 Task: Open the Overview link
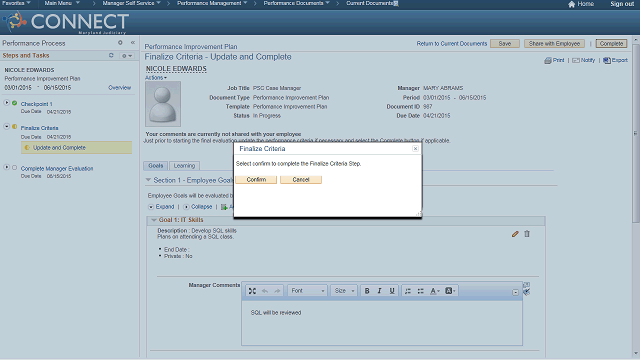point(120,88)
